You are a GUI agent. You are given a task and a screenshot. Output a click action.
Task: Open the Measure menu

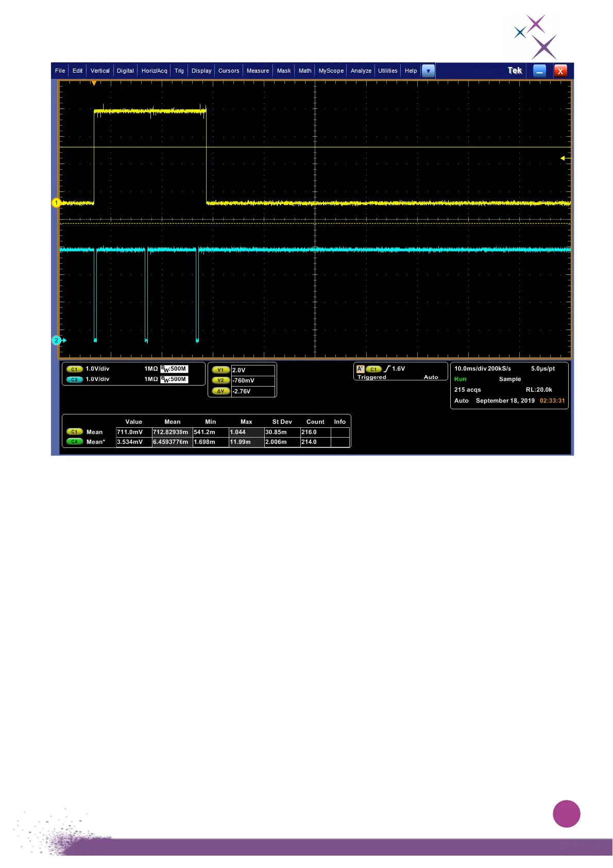[258, 71]
